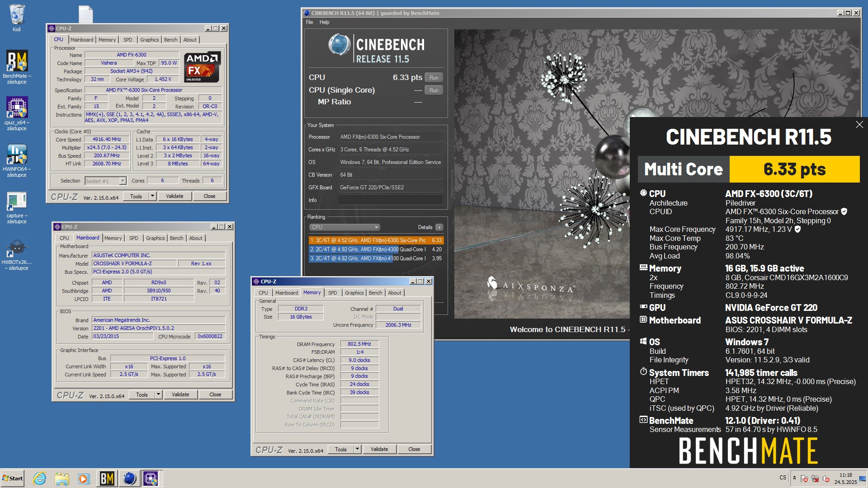Click the Uncore Frequency value 2006.3 MHz
The image size is (868, 488).
pyautogui.click(x=398, y=325)
